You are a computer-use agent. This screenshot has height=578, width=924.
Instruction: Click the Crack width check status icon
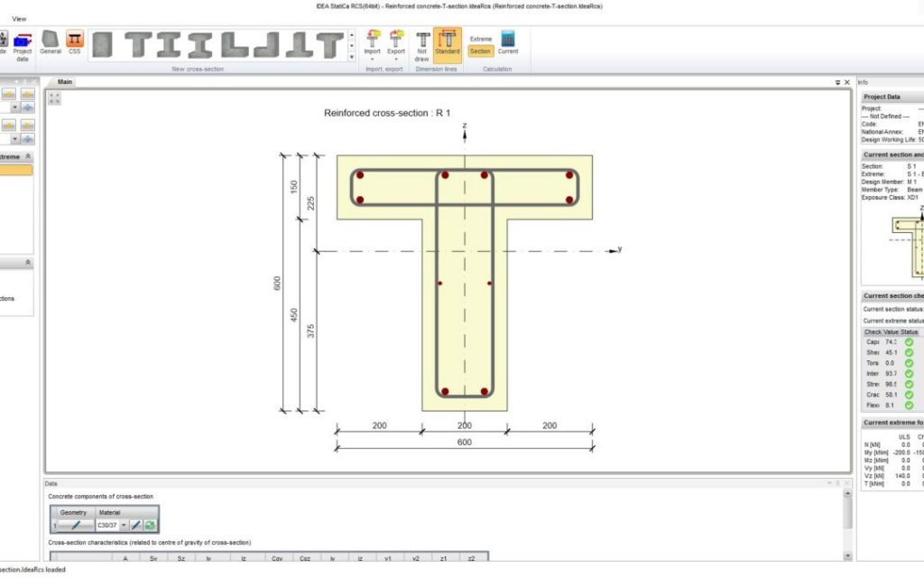click(x=910, y=396)
